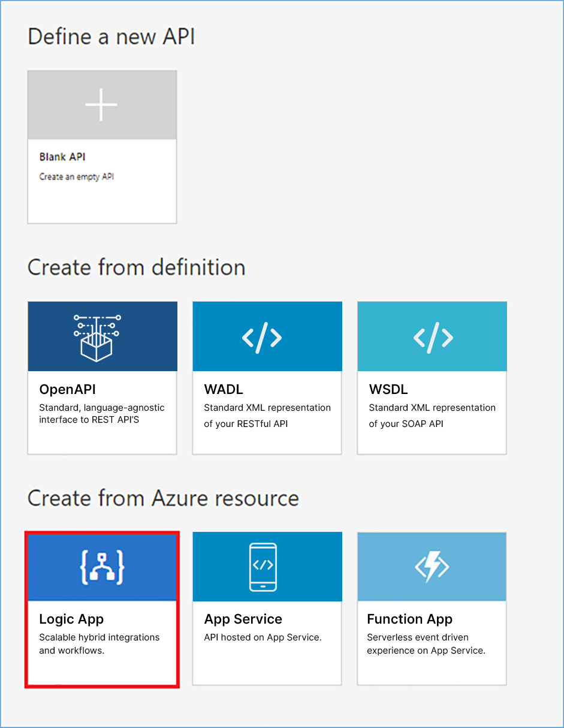Click the App Service mobile phone icon
This screenshot has height=728, width=564.
[x=263, y=565]
